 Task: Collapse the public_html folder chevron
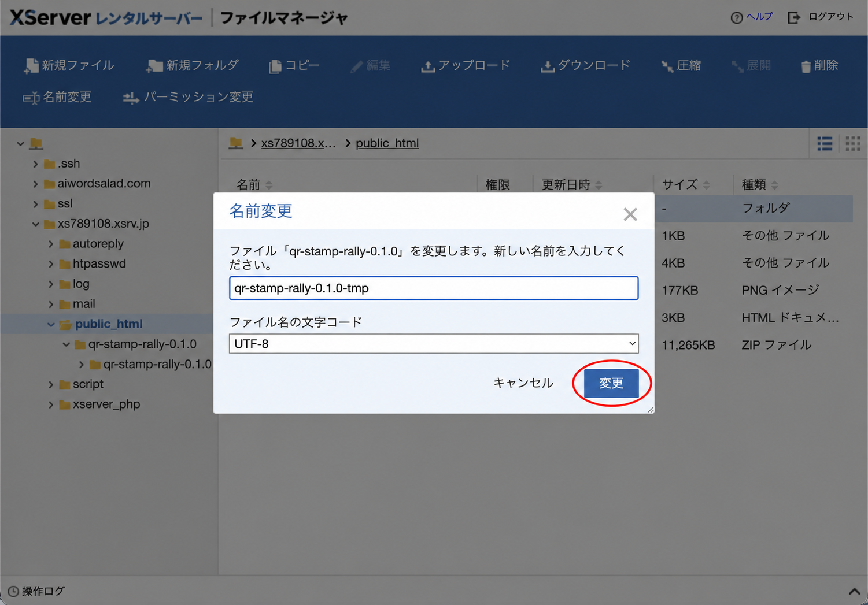[51, 324]
